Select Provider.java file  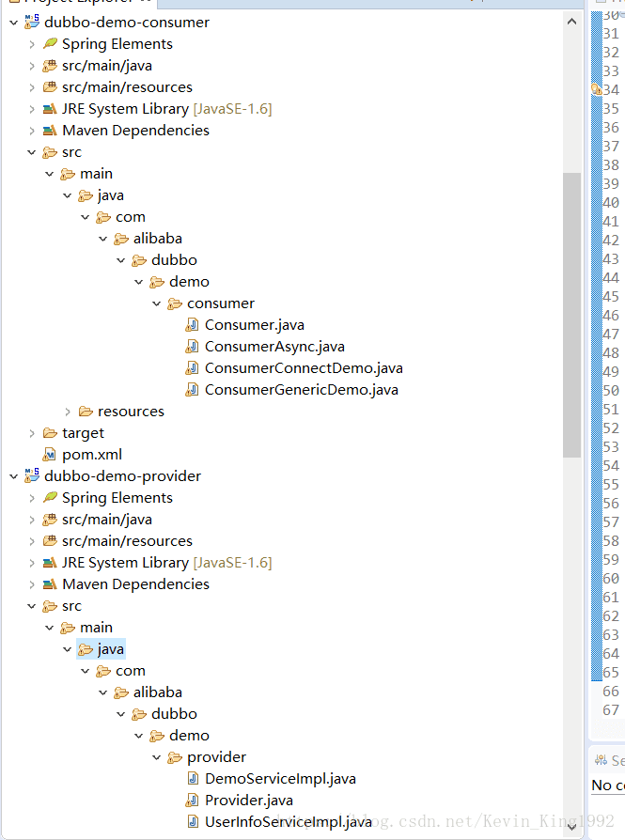pos(249,801)
